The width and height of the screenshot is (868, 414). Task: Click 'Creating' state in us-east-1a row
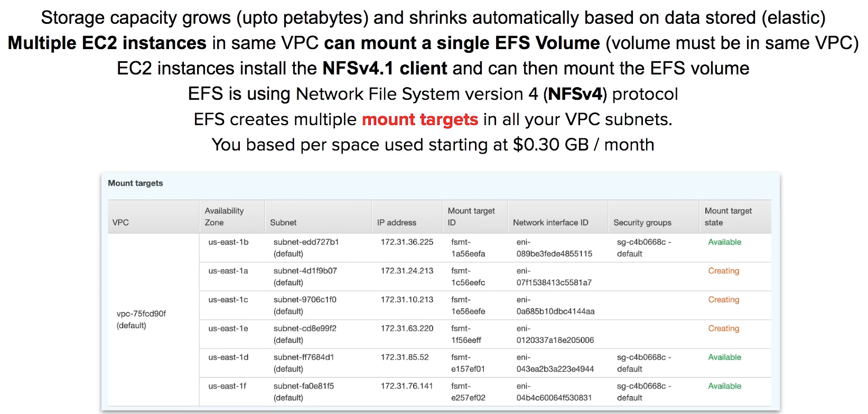click(723, 271)
